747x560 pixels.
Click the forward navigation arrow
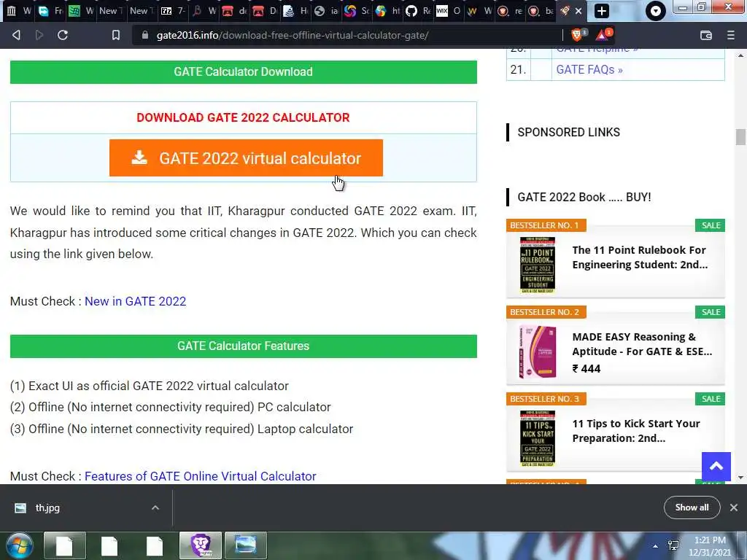(39, 35)
